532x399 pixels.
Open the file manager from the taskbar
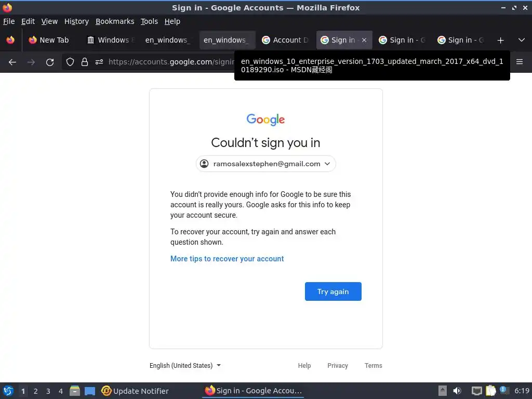point(75,391)
